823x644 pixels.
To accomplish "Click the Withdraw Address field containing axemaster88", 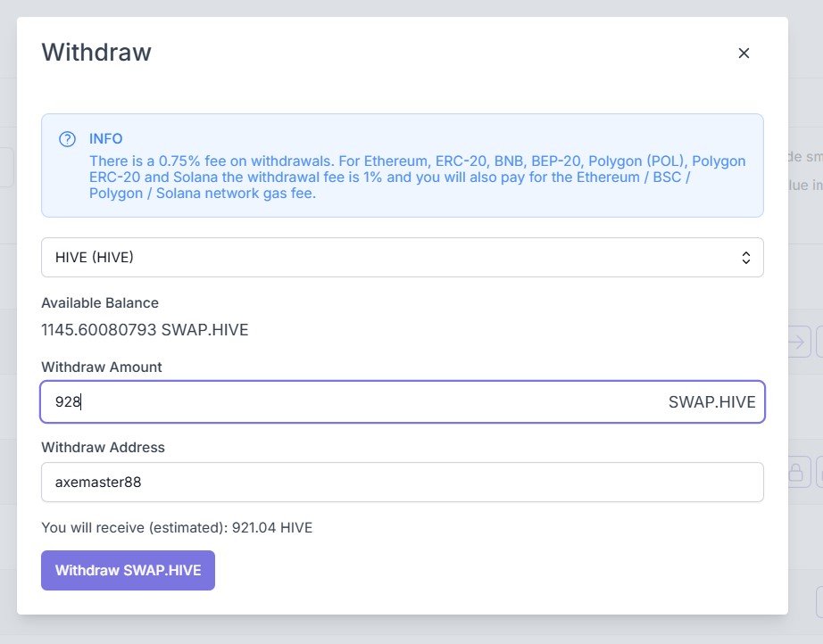I will [x=402, y=482].
